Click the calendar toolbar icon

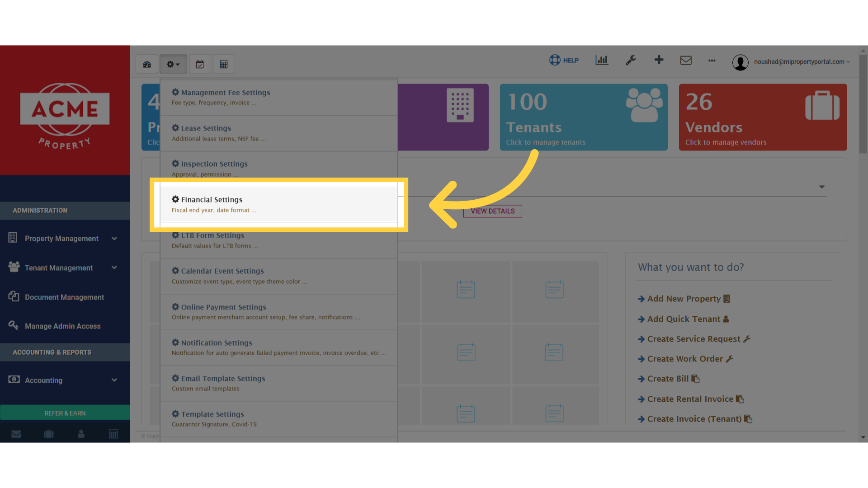200,64
